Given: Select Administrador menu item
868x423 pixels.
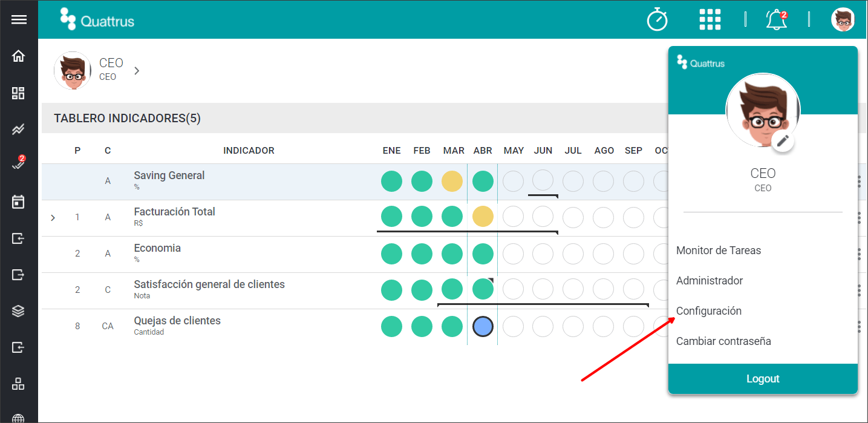Looking at the screenshot, I should coord(710,281).
